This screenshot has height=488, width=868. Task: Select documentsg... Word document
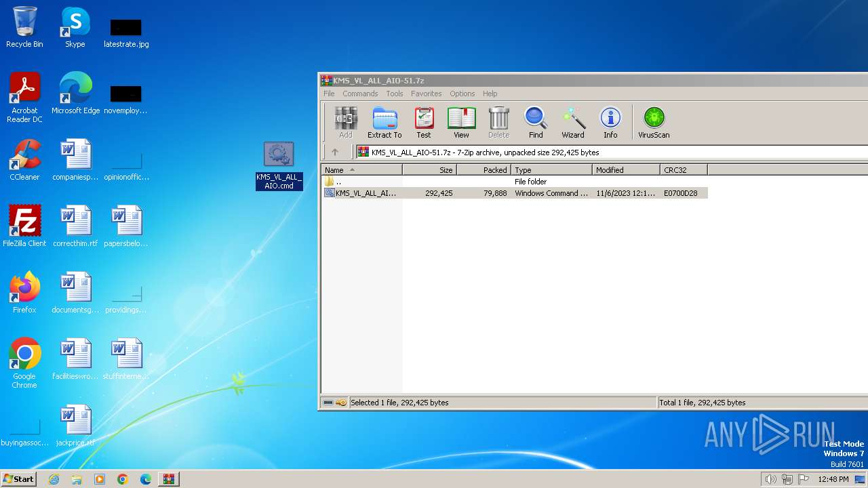tap(75, 293)
